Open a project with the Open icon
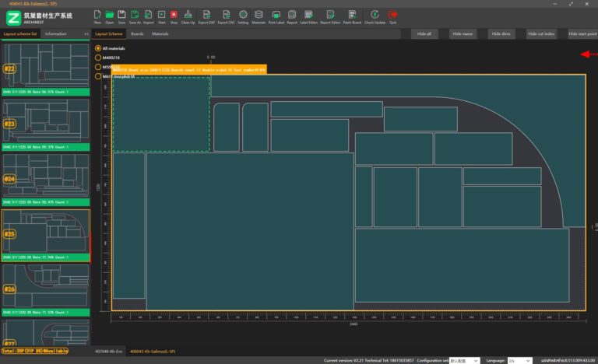The width and height of the screenshot is (598, 364). tap(110, 15)
